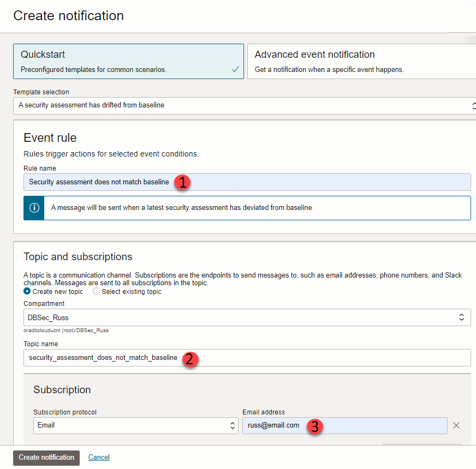Click the Create notification button
The width and height of the screenshot is (476, 469).
46,458
